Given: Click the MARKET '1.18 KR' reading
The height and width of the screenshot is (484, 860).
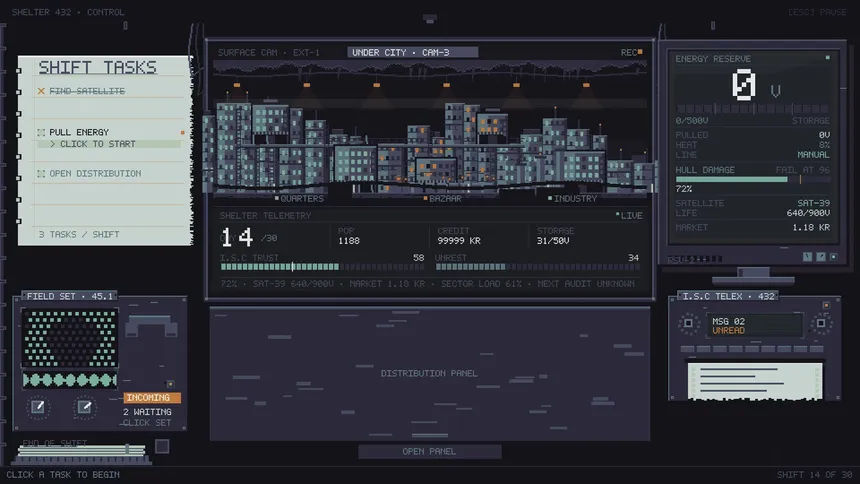Looking at the screenshot, I should 811,227.
